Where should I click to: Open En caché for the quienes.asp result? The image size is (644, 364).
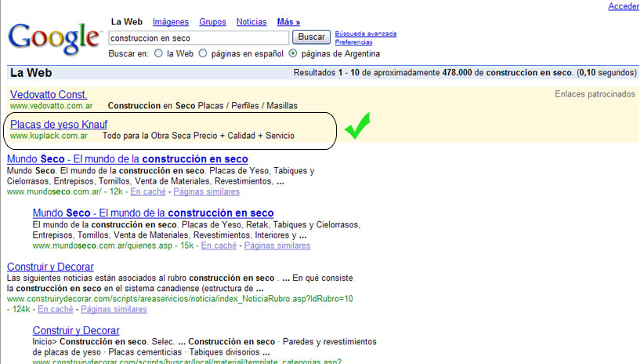tap(219, 246)
